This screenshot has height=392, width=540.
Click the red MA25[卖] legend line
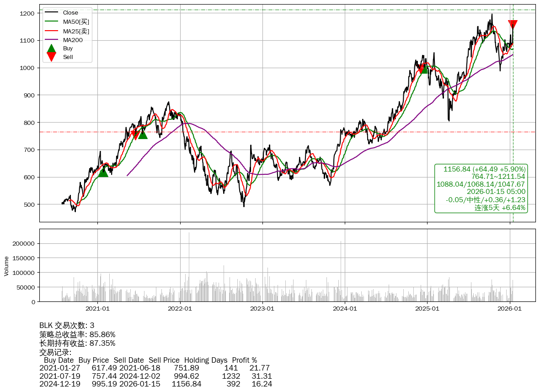coord(52,31)
